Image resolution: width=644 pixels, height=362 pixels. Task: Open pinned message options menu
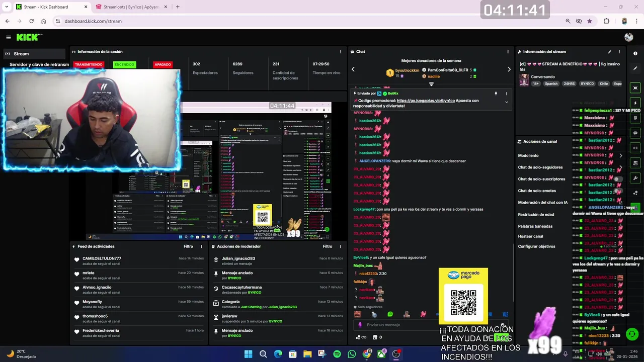point(507,94)
